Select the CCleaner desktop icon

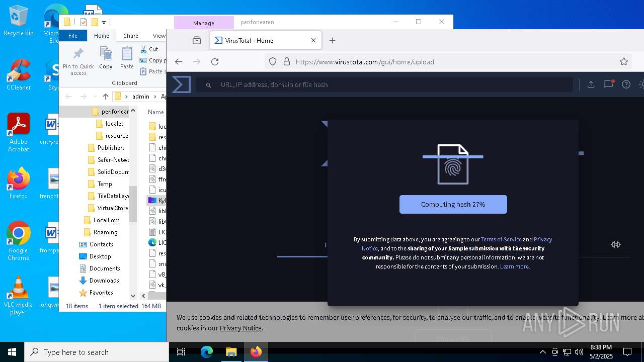(19, 74)
